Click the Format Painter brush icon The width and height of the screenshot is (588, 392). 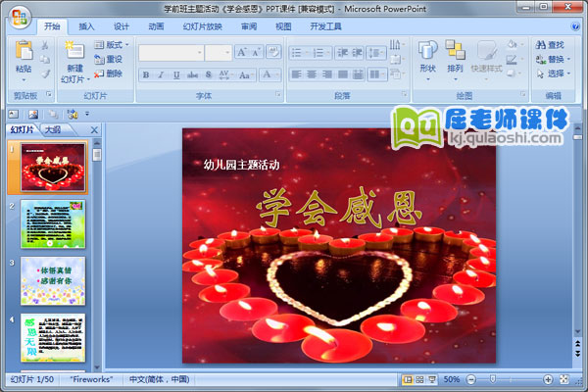click(x=45, y=73)
